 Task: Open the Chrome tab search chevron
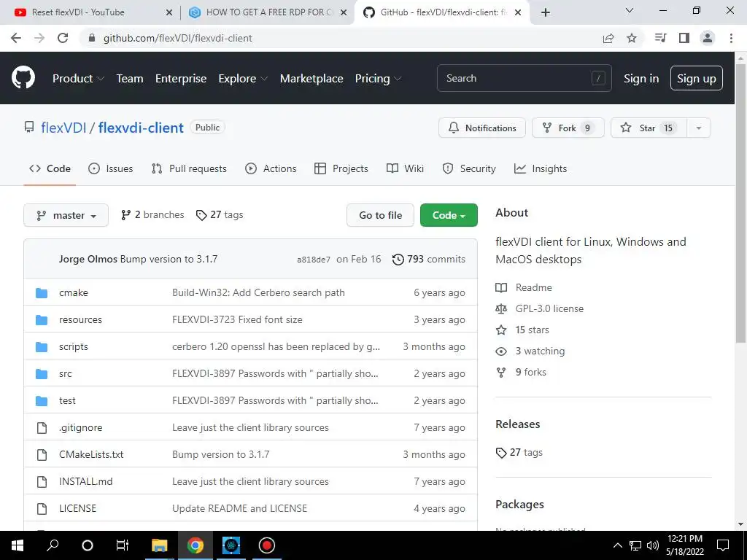coord(630,11)
